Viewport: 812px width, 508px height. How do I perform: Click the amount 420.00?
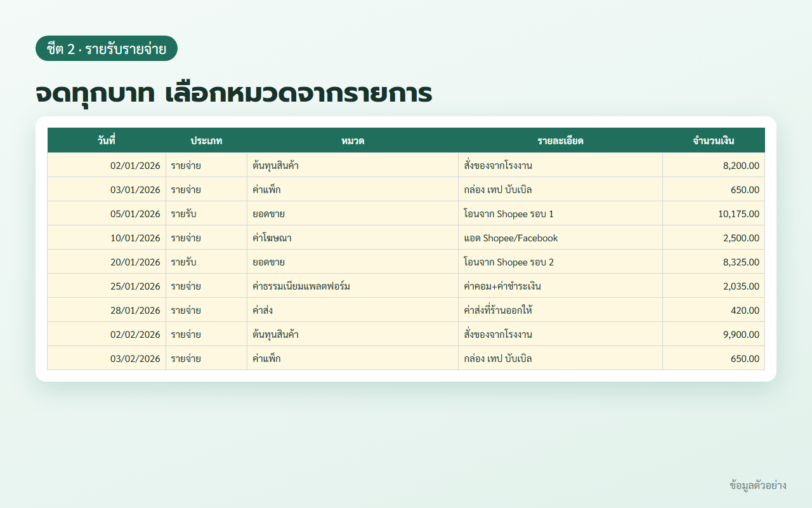click(x=714, y=310)
